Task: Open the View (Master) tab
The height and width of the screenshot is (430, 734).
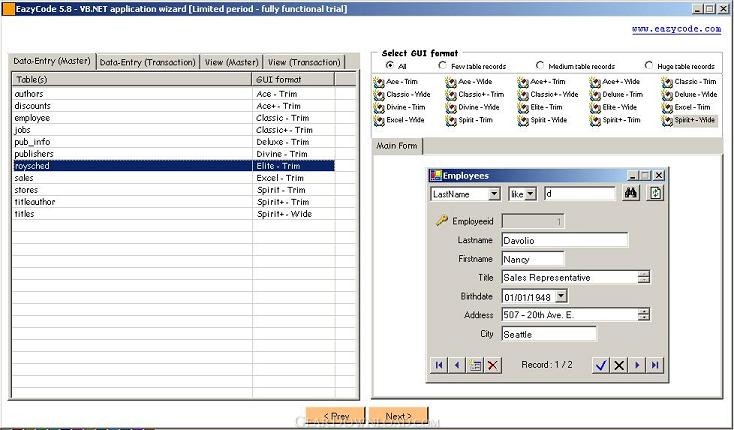Action: click(231, 62)
